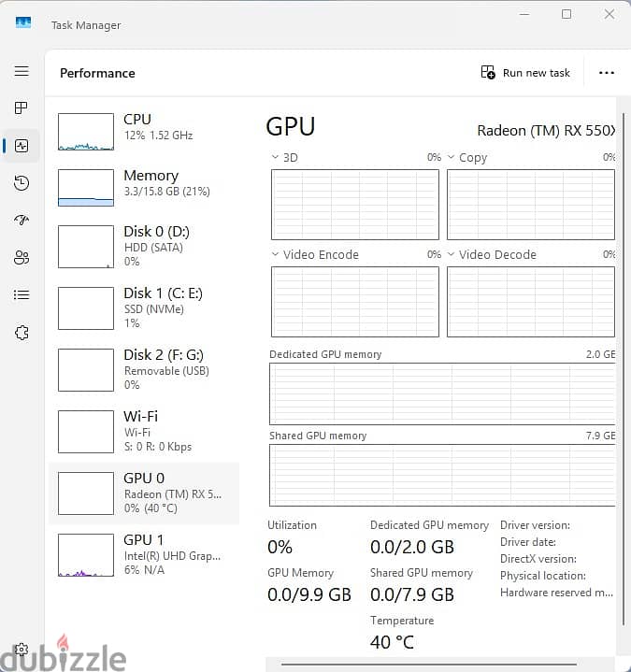Click the Dedicated GPU memory graph
Image resolution: width=631 pixels, height=672 pixels.
(442, 393)
